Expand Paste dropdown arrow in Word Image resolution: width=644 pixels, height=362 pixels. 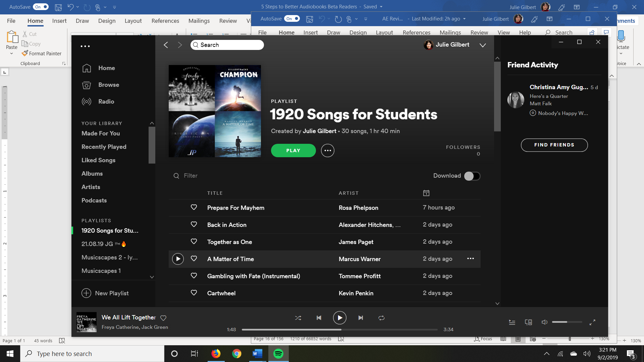[x=12, y=54]
